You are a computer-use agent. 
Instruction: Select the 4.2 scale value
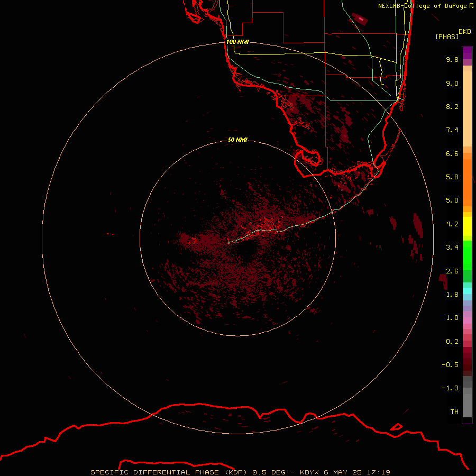[452, 224]
